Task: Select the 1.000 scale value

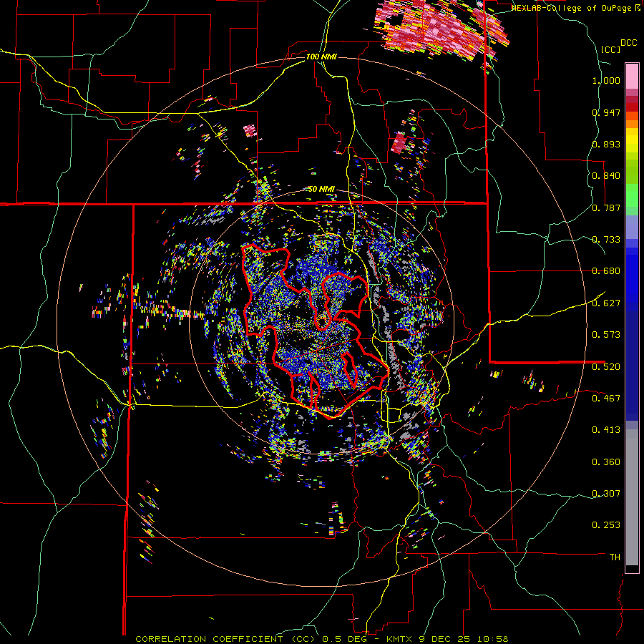Action: 606,80
